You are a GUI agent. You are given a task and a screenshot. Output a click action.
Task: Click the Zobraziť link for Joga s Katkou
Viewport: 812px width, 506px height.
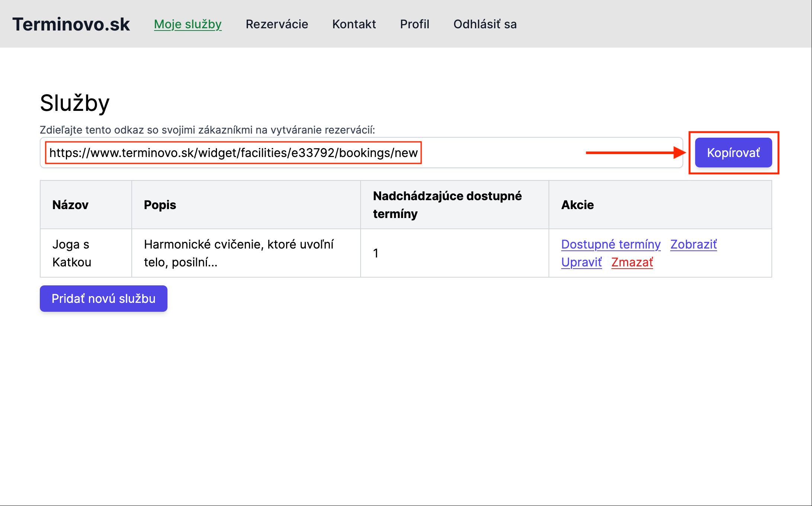click(693, 244)
